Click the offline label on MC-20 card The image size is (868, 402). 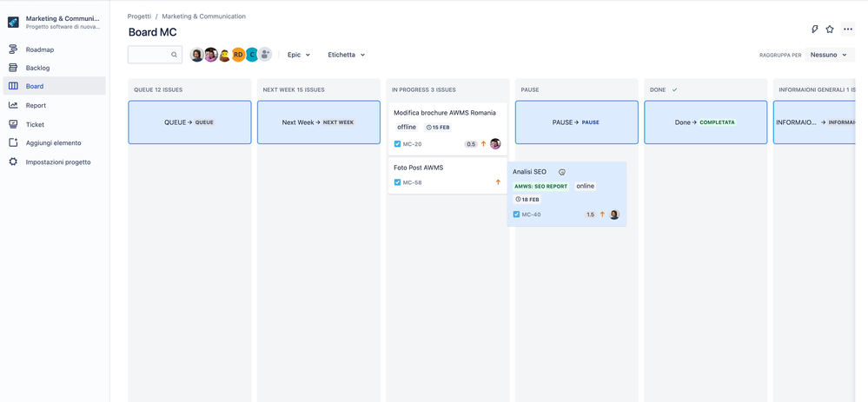pos(407,127)
